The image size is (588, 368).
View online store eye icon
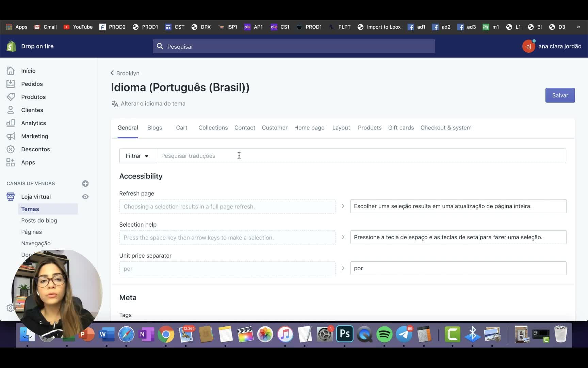pyautogui.click(x=85, y=197)
